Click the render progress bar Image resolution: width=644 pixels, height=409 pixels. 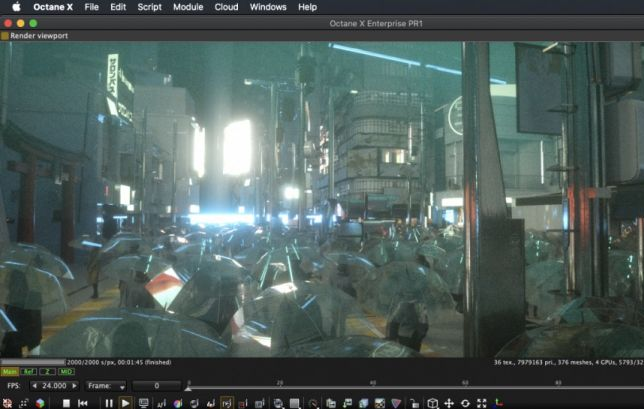pyautogui.click(x=33, y=362)
